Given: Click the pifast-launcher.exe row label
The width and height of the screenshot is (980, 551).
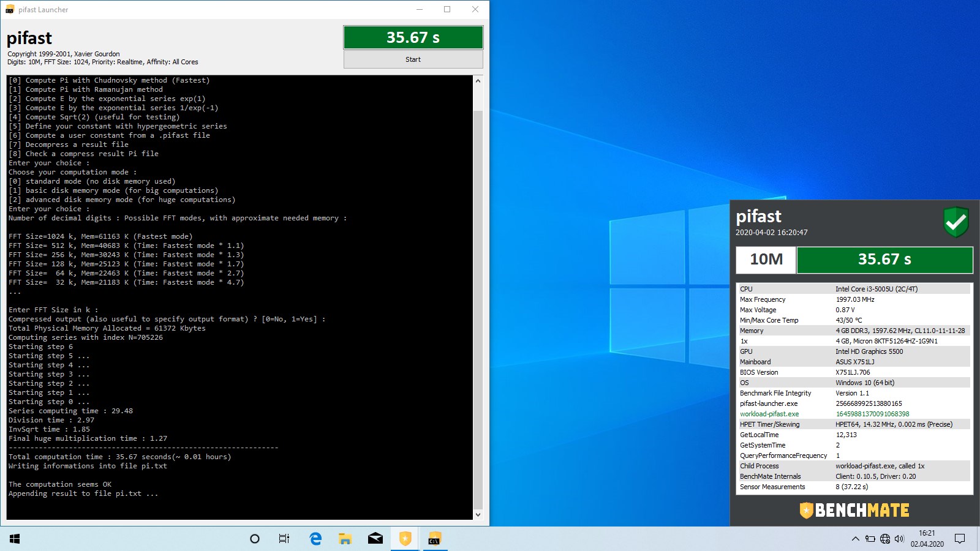Looking at the screenshot, I should coord(769,403).
